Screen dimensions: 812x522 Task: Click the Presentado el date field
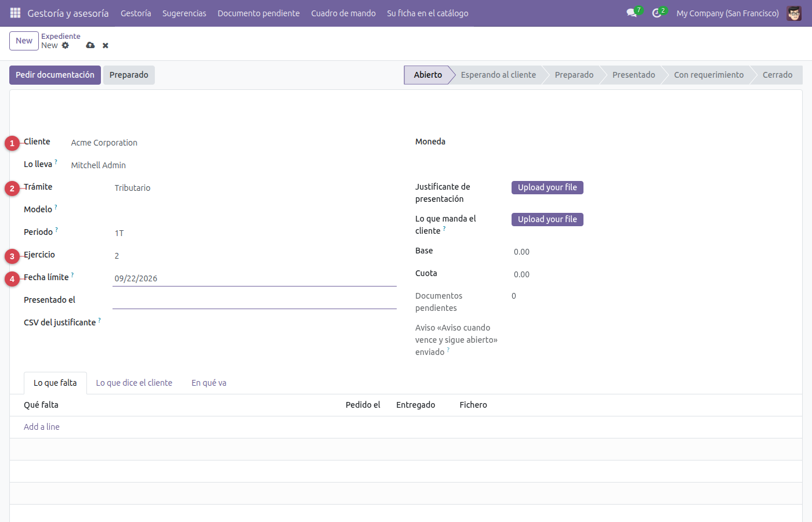point(254,301)
